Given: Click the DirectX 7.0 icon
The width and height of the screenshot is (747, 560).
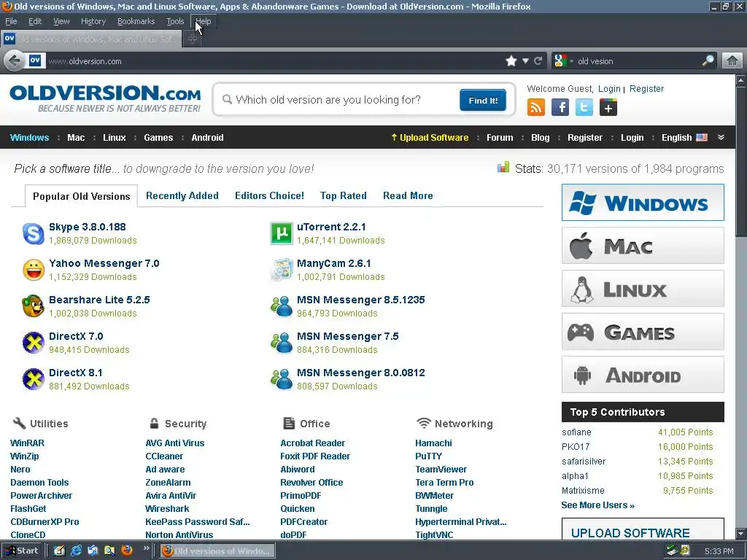Looking at the screenshot, I should 34,343.
